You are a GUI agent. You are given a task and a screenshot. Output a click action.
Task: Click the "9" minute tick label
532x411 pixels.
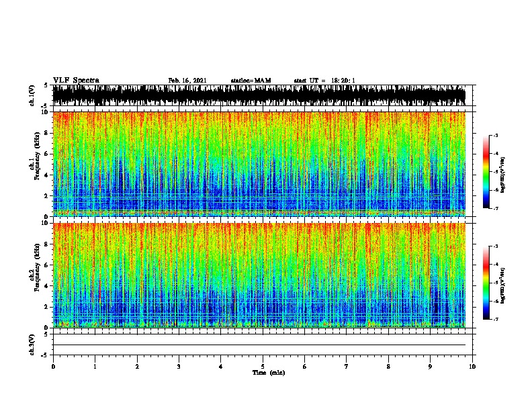[430, 367]
